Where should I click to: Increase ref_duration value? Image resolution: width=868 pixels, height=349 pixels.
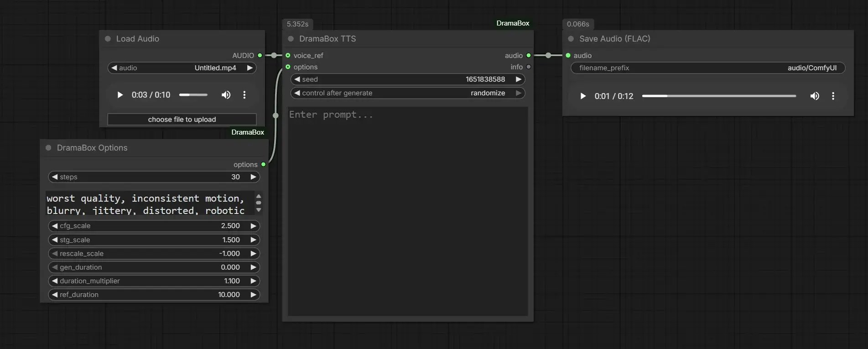click(254, 295)
